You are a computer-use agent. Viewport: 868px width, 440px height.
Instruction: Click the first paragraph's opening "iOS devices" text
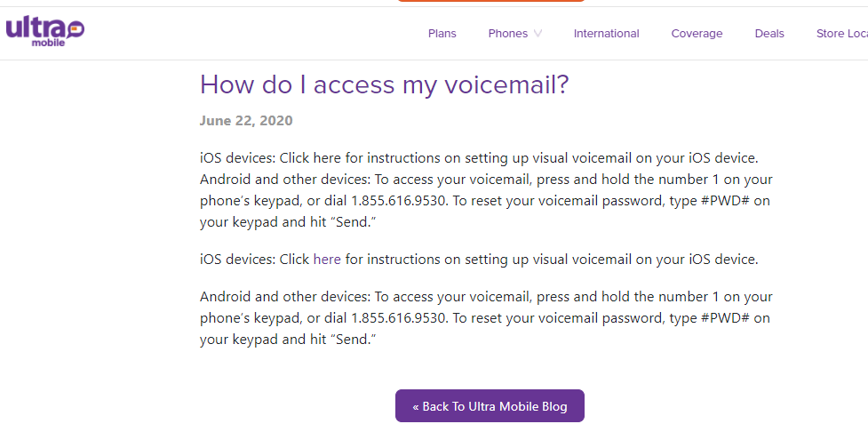237,158
